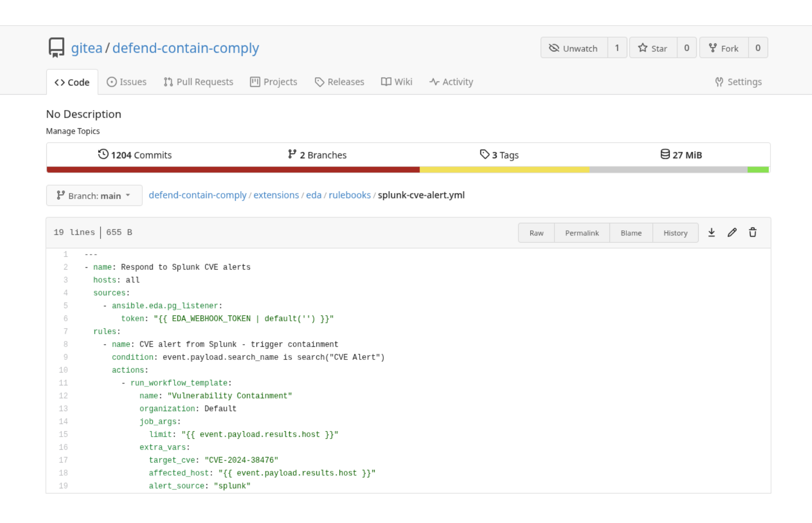View the Raw file
The height and width of the screenshot is (523, 812).
[536, 233]
